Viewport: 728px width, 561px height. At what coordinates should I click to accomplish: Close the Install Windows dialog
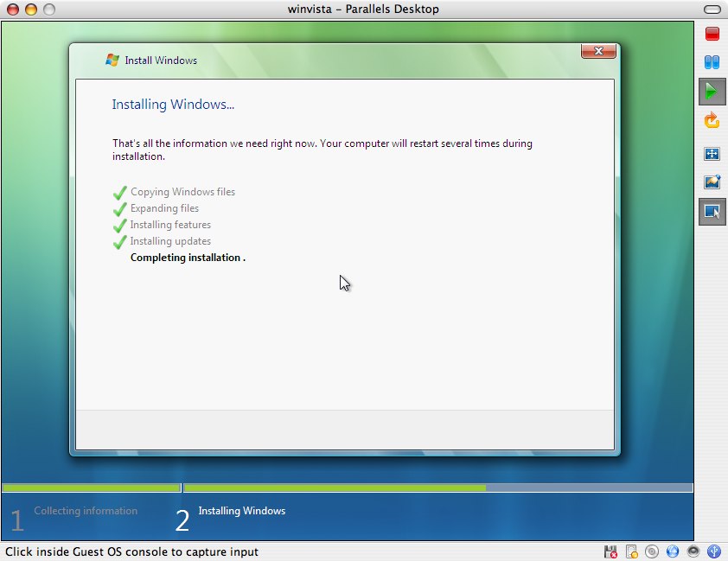[x=598, y=51]
